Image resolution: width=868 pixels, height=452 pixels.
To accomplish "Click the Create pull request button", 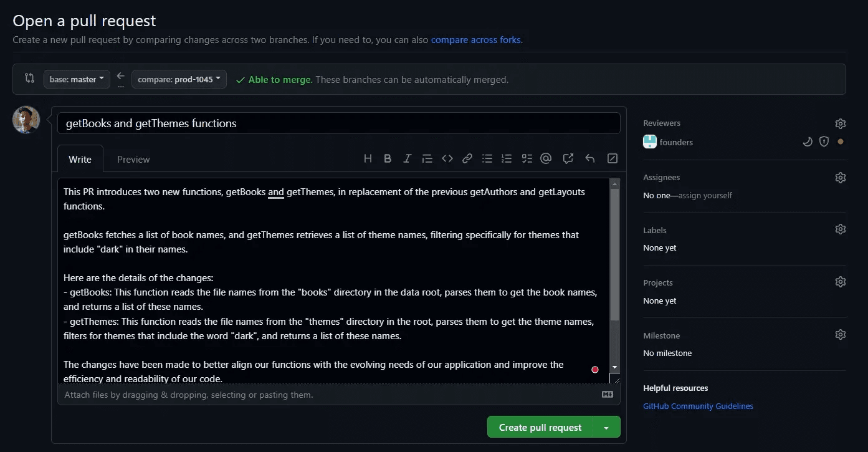I will click(x=540, y=428).
